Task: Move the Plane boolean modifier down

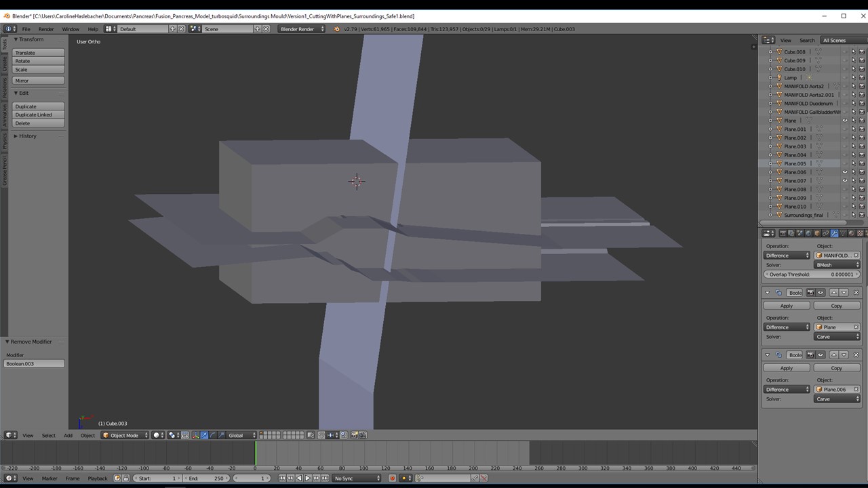Action: point(844,292)
